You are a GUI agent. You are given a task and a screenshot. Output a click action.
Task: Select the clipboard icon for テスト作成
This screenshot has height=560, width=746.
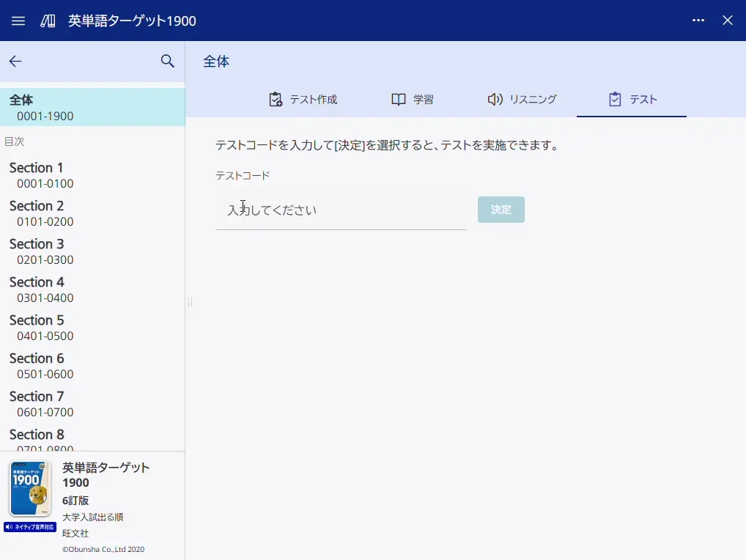pos(275,98)
